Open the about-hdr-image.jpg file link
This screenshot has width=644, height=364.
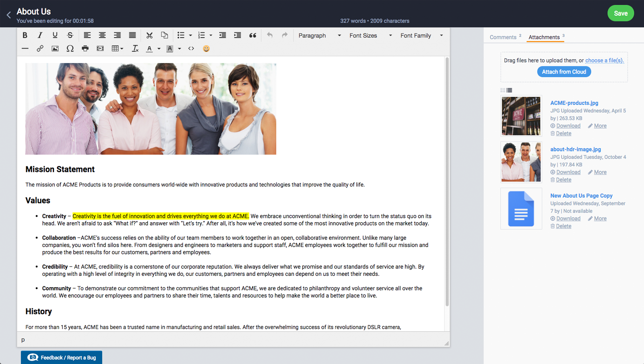tap(576, 149)
